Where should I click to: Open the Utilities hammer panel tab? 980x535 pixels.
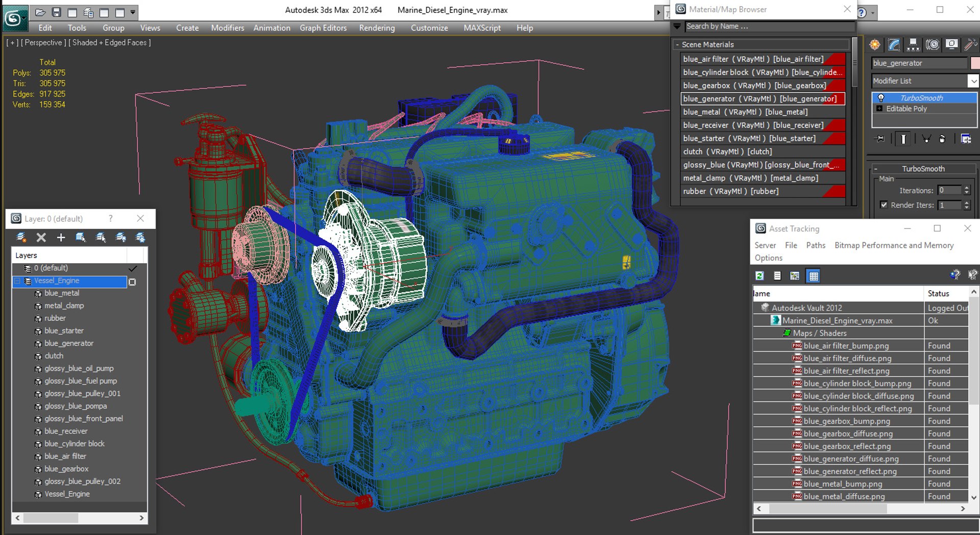point(970,45)
